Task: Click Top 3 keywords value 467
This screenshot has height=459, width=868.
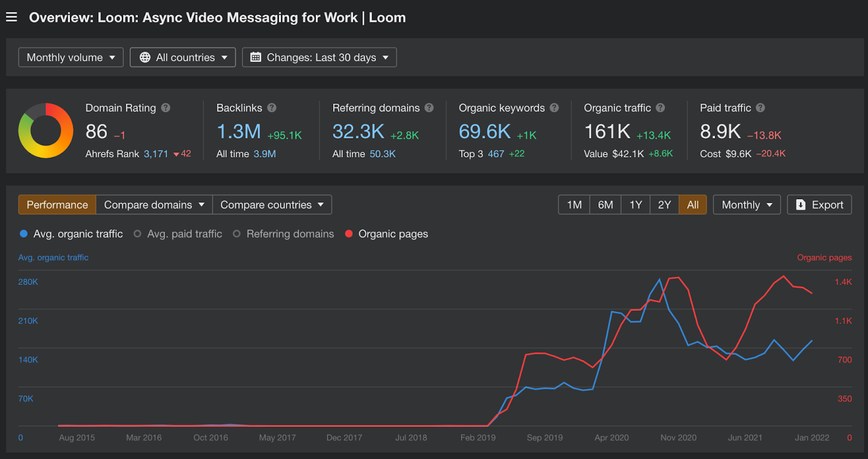Action: click(x=496, y=154)
